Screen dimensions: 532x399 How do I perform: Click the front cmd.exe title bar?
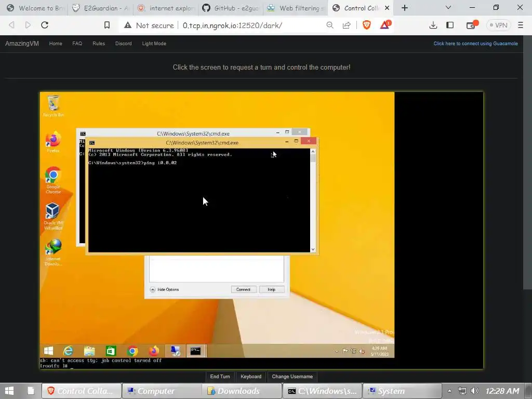point(202,142)
